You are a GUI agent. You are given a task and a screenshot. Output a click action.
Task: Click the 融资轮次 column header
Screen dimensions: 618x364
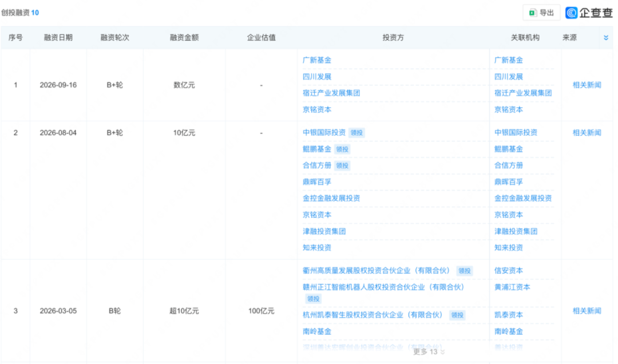[114, 37]
